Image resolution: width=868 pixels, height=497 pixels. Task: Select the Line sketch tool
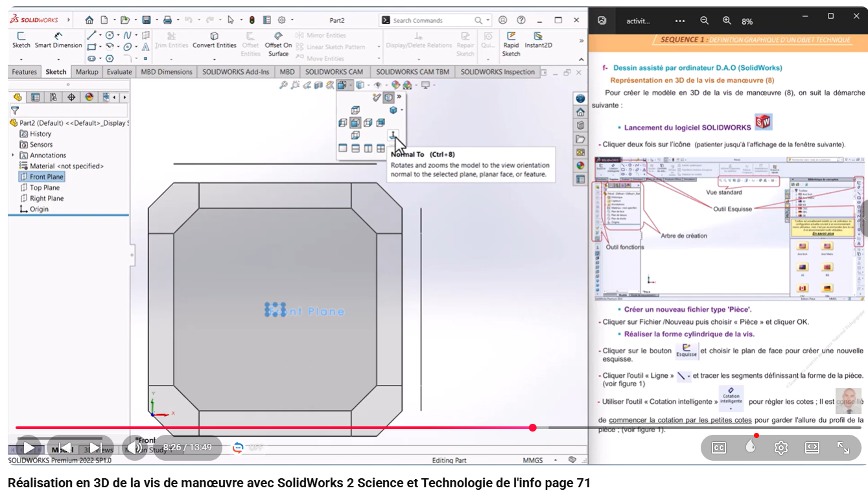coord(91,35)
